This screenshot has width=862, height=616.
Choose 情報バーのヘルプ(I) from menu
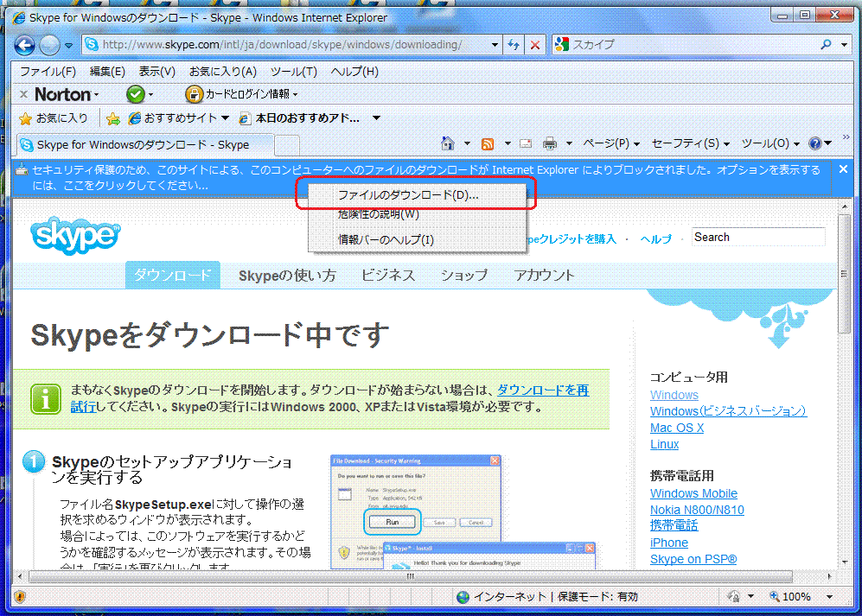(x=416, y=239)
